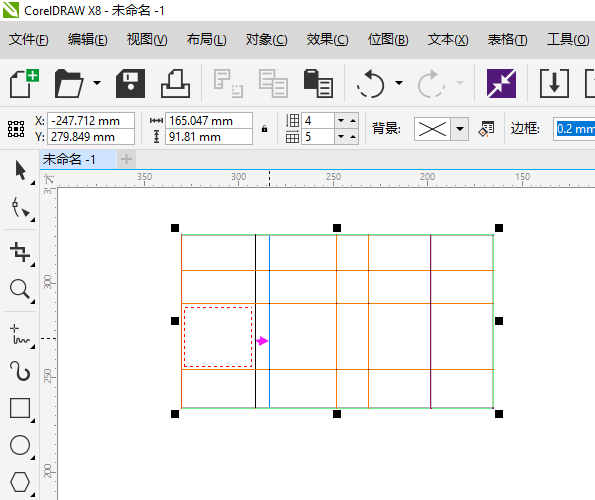Open the 表格(T) menu
The height and width of the screenshot is (500, 595).
pos(507,39)
